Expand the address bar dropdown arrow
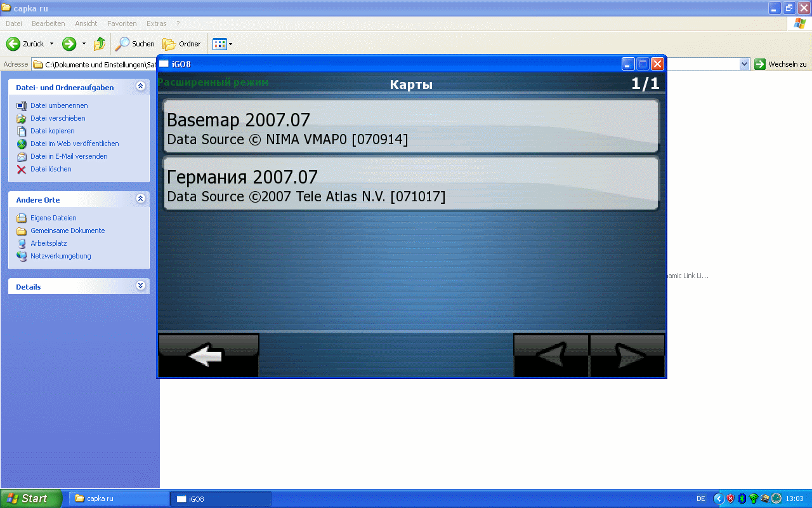 point(745,64)
